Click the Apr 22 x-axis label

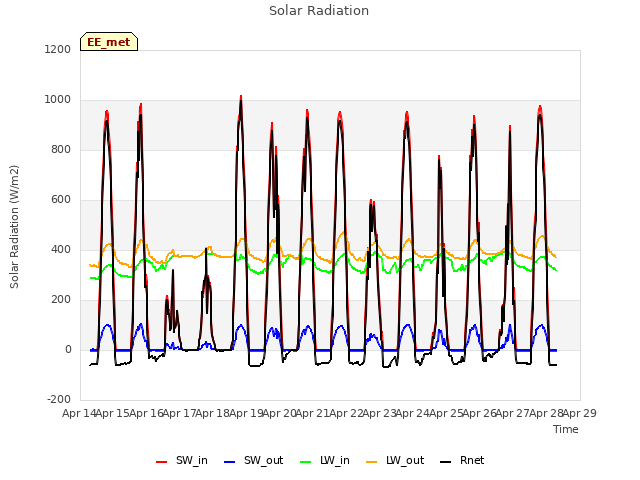tap(346, 413)
